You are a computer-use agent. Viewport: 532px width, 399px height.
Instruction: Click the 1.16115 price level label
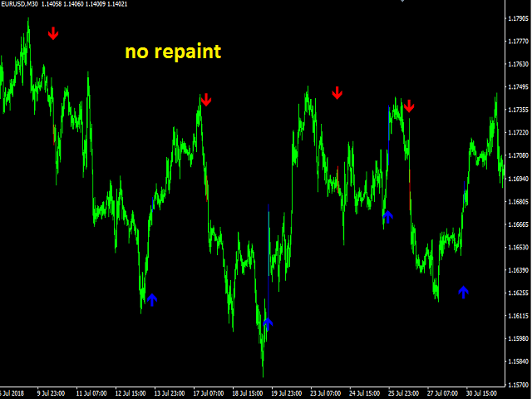[x=519, y=316]
